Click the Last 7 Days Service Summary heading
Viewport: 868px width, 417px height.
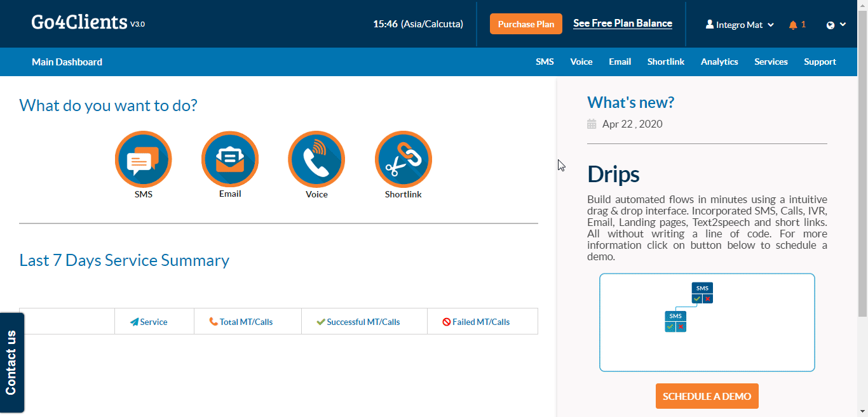coord(125,260)
